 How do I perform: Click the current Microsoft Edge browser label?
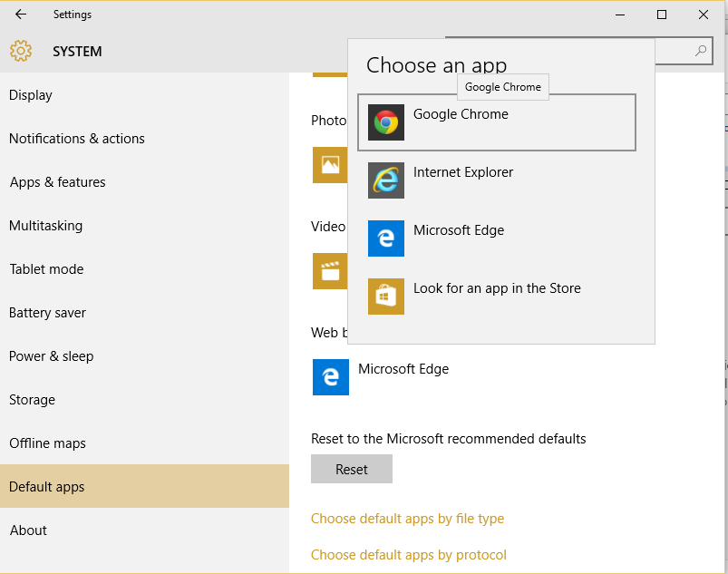point(403,369)
